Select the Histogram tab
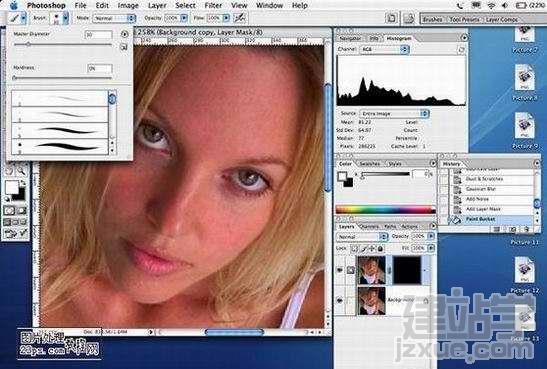Image resolution: width=547 pixels, height=369 pixels. (x=399, y=38)
